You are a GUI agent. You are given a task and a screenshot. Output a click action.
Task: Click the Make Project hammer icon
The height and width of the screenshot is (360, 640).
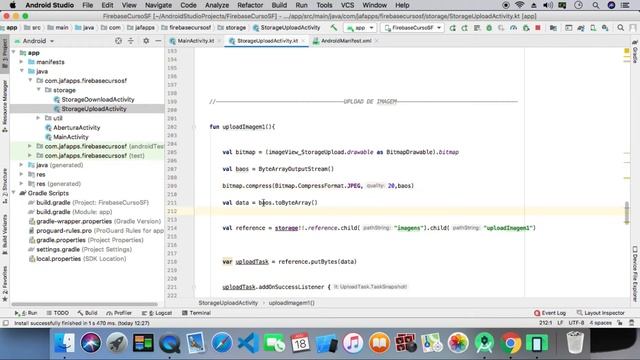(334, 28)
